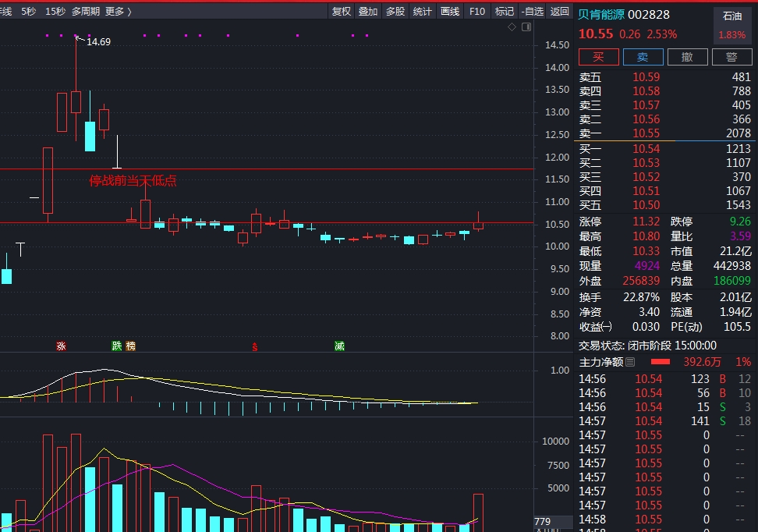Viewport: 758px width, 532px height.
Task: Click 多股 multi-stock in the toolbar
Action: (395, 11)
